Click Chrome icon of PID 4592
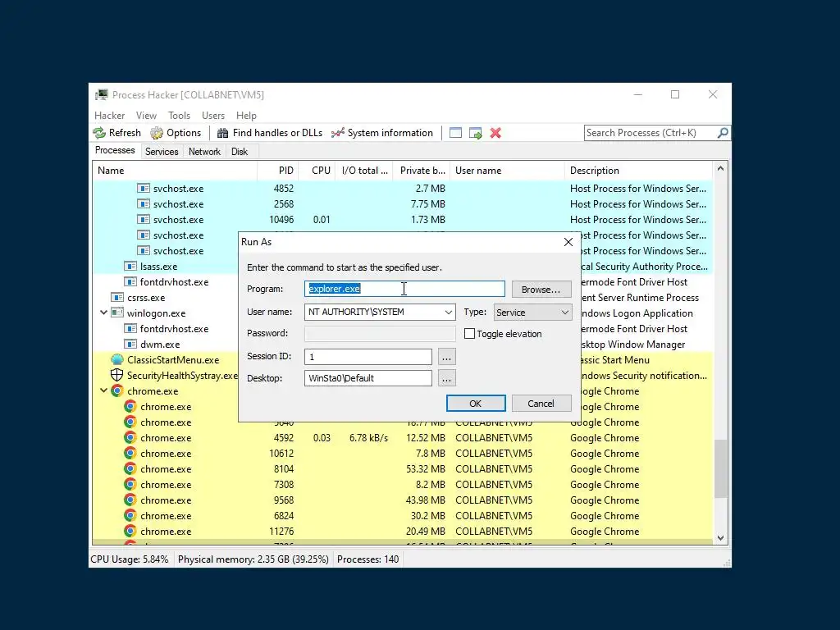 [130, 438]
